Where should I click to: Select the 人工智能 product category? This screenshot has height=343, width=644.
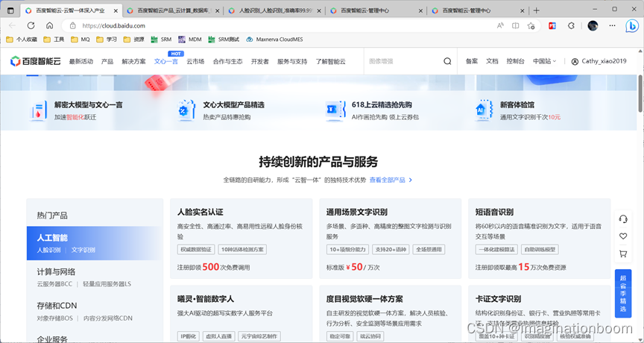pyautogui.click(x=95, y=243)
